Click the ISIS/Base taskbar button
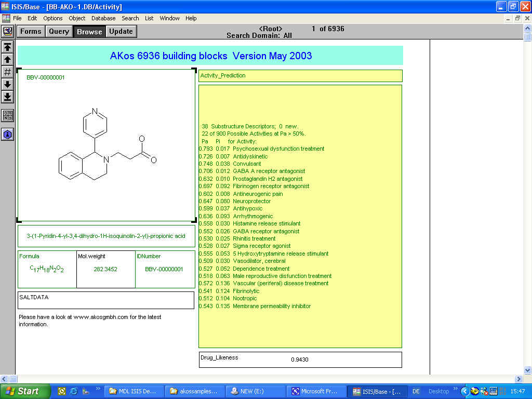The image size is (532, 399). 378,392
